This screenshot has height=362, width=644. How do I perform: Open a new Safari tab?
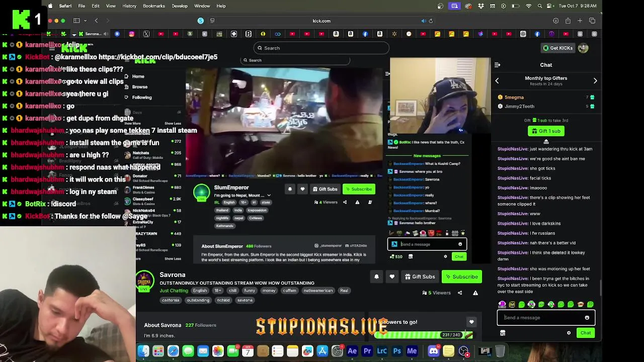[x=580, y=21]
